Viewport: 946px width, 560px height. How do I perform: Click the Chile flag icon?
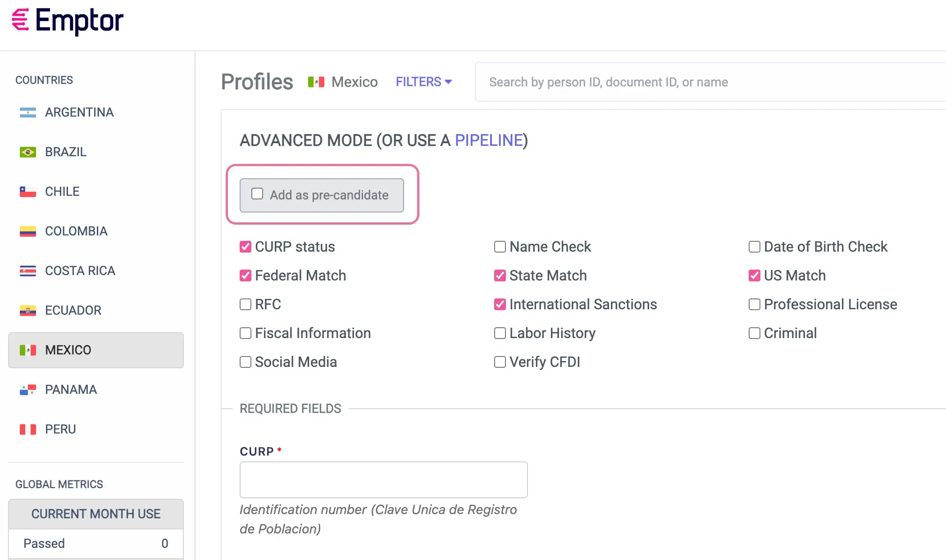[x=28, y=191]
